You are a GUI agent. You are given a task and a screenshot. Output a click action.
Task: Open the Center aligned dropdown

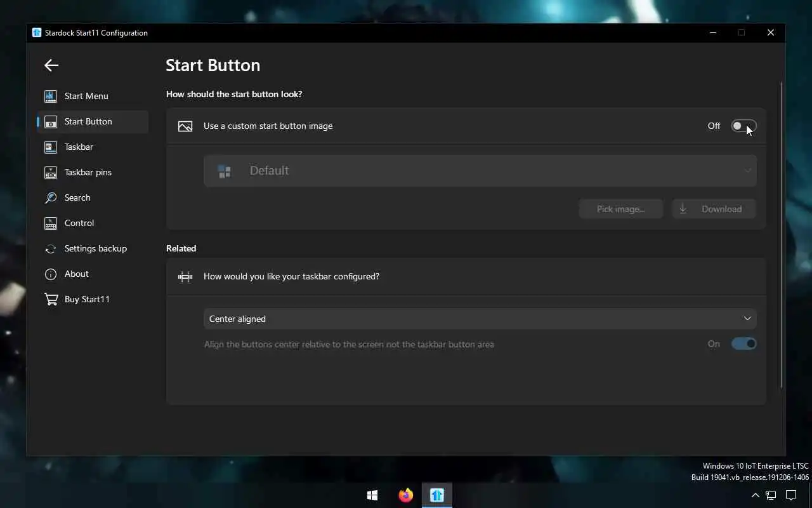(x=480, y=319)
